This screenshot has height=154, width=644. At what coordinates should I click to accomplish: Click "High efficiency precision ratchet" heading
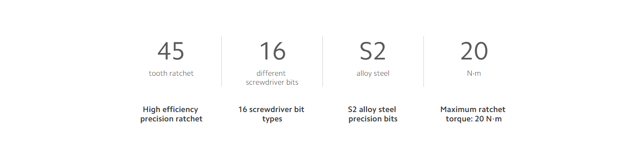click(171, 114)
